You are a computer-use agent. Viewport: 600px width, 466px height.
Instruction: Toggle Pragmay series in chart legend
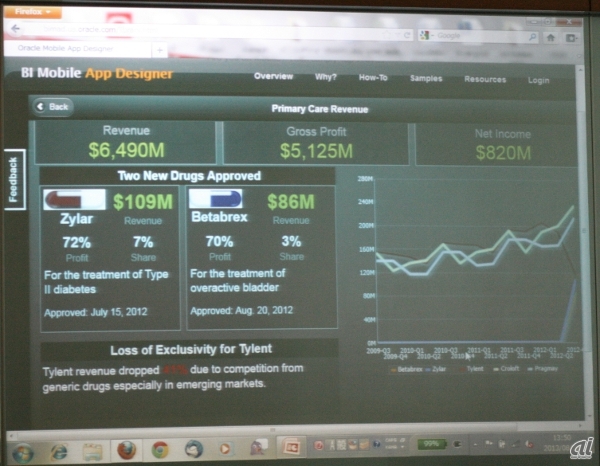543,368
